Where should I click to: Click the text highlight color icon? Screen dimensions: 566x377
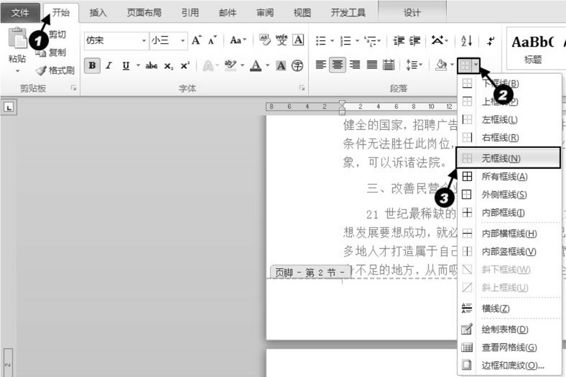[230, 66]
